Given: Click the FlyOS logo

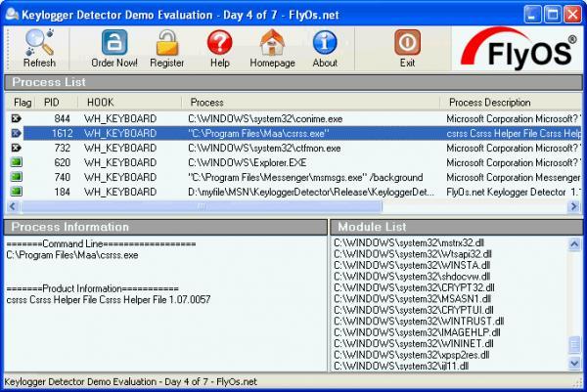Looking at the screenshot, I should (518, 49).
